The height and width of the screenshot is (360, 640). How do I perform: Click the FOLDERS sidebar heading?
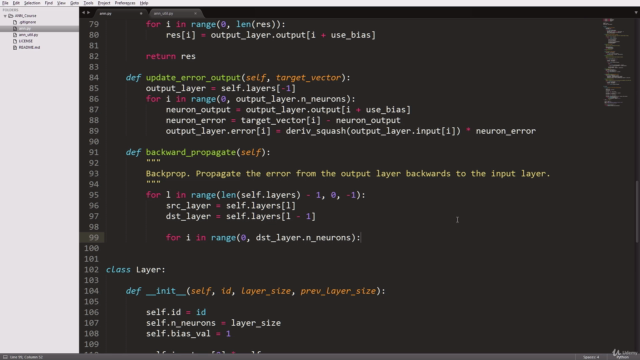click(x=10, y=10)
